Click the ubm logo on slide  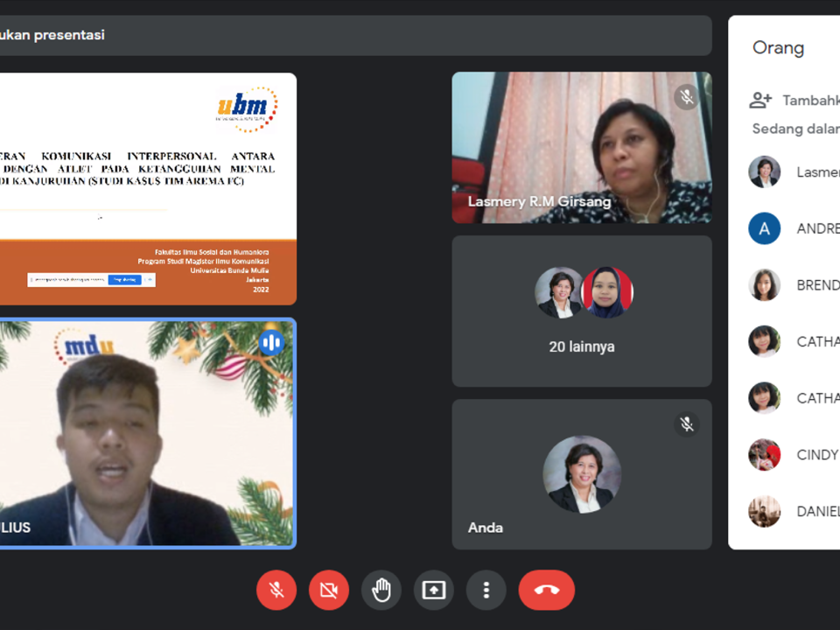247,108
